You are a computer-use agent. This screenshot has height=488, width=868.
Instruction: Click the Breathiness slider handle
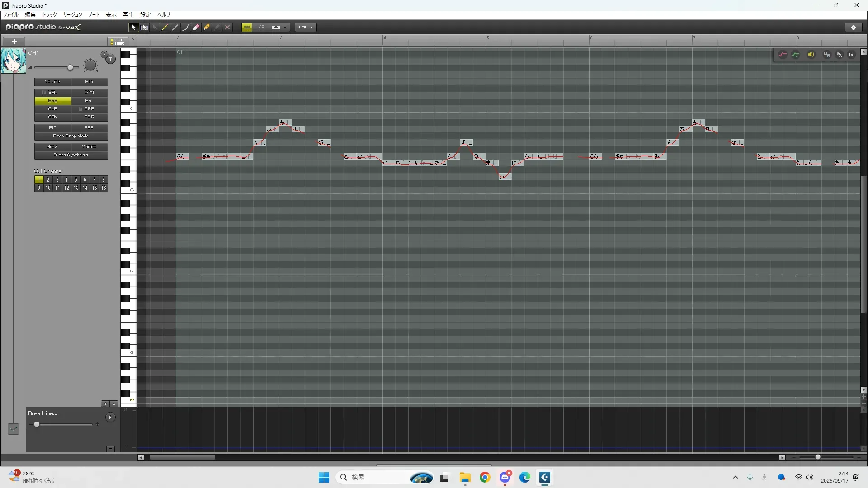(37, 424)
